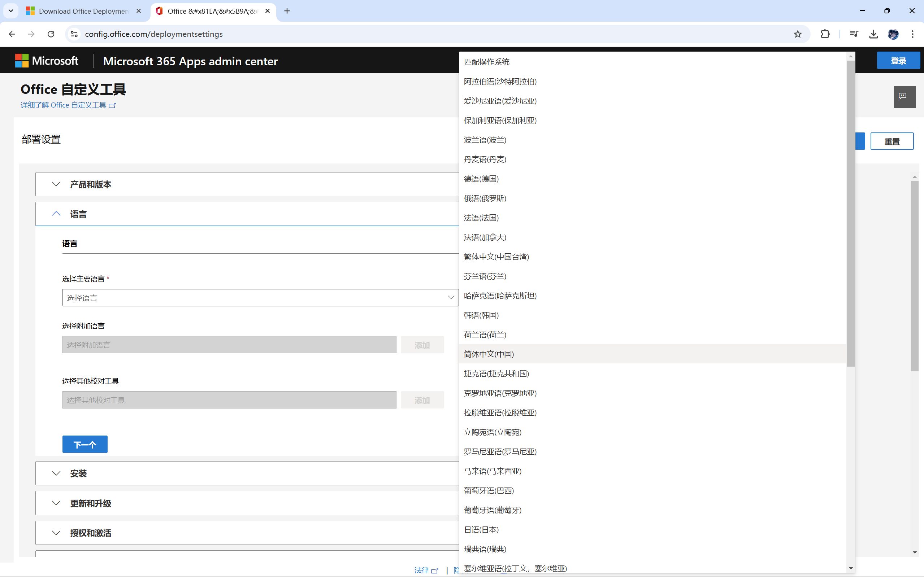Image resolution: width=924 pixels, height=577 pixels.
Task: Click the language list scroll-down arrow
Action: (851, 568)
